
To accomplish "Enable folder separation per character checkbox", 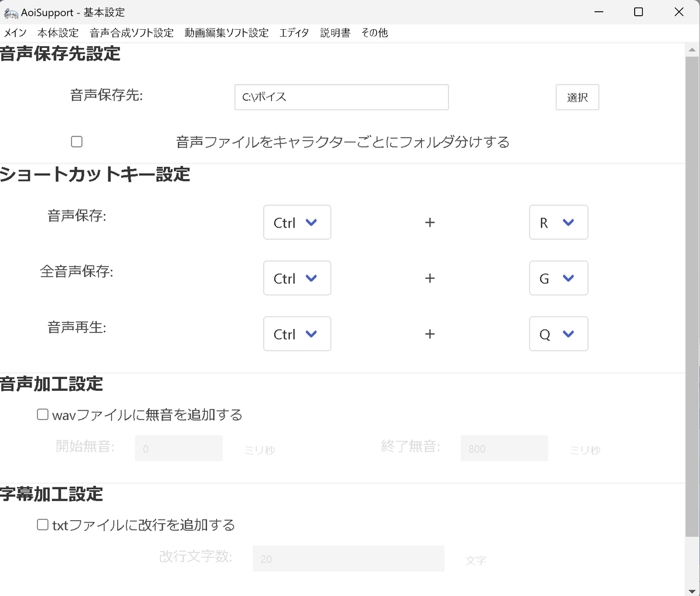I will (76, 142).
